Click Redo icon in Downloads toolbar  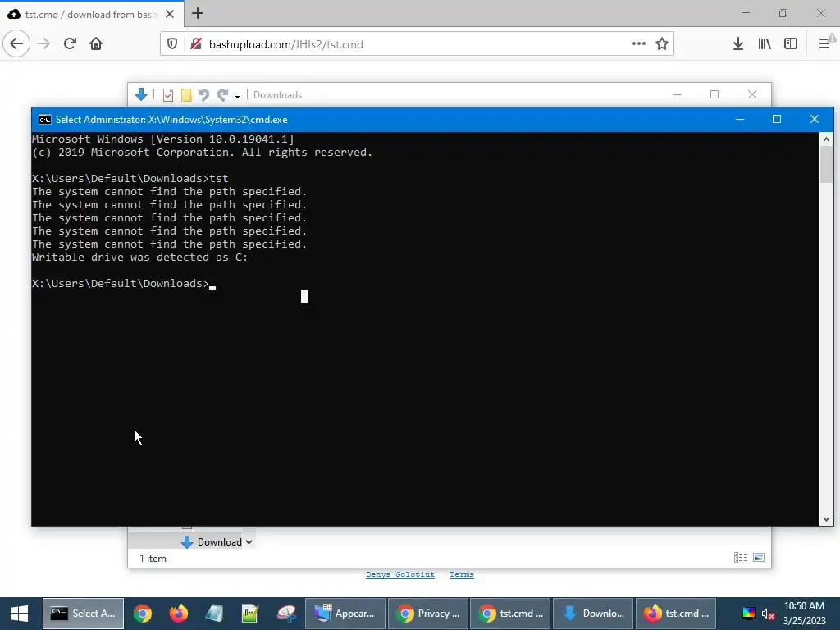pyautogui.click(x=223, y=95)
